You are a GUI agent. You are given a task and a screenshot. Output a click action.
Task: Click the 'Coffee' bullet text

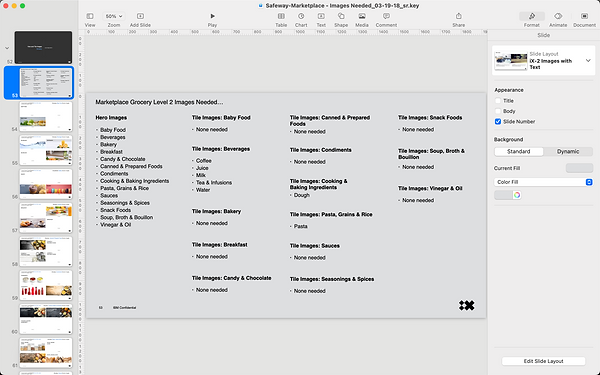204,161
